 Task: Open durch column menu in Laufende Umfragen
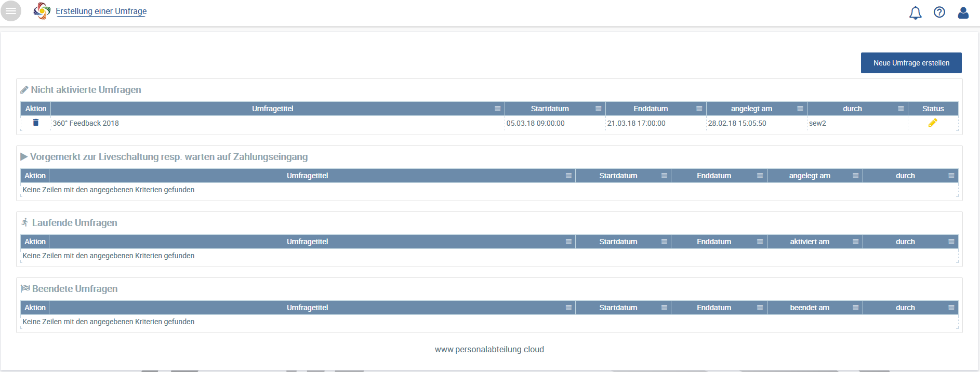tap(951, 242)
